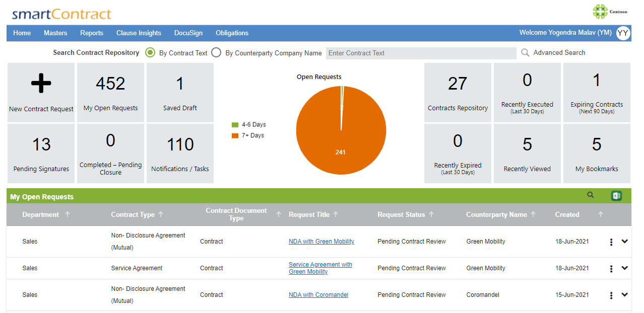Open the Reports menu
This screenshot has height=313, width=644.
[92, 33]
